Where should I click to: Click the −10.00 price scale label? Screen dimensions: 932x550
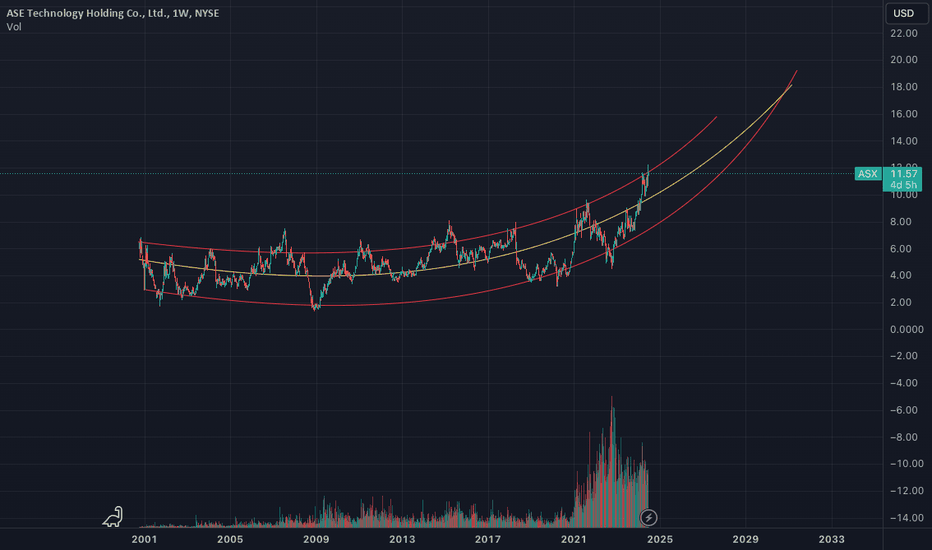[x=906, y=464]
